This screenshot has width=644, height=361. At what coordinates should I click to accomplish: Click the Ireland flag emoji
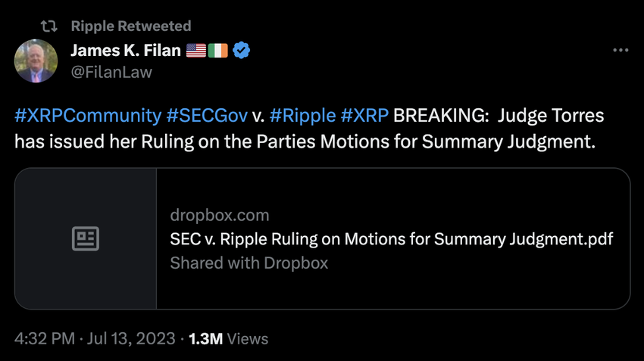pos(217,51)
